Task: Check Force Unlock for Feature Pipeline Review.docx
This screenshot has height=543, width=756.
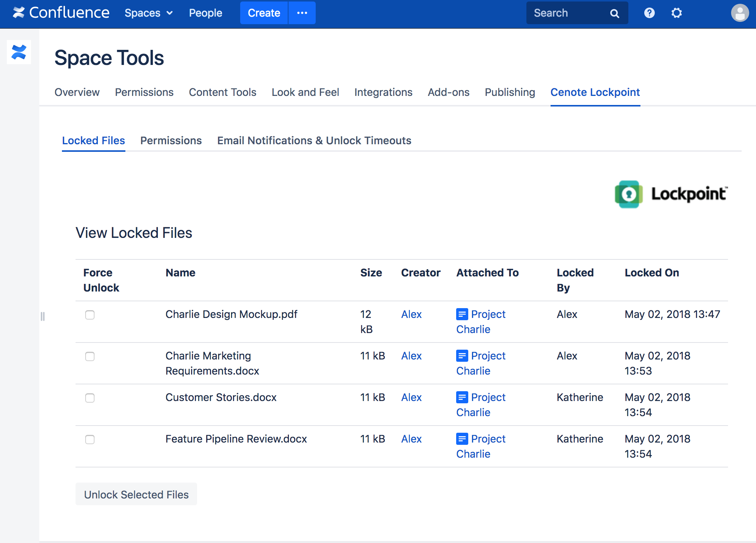Action: coord(90,440)
